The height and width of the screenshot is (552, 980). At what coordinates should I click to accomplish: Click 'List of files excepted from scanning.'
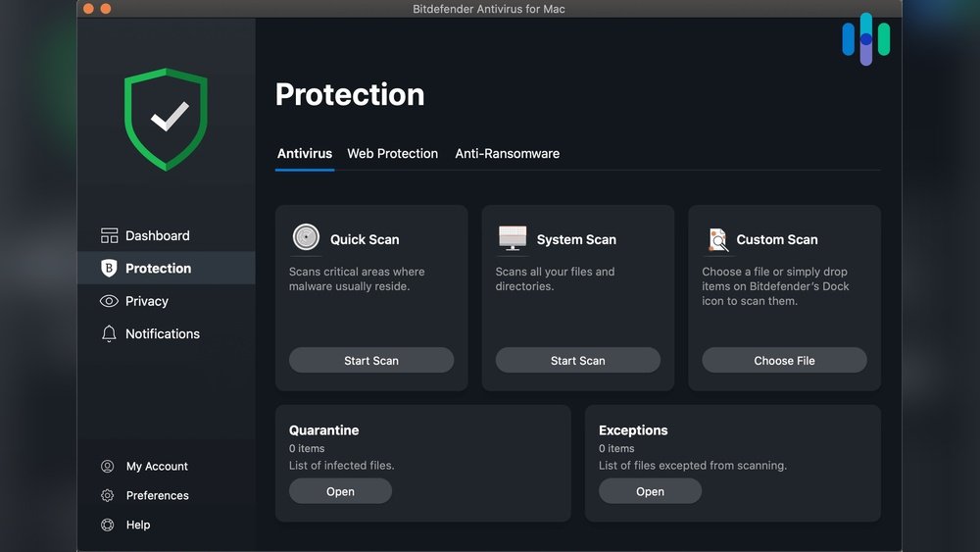[x=693, y=466]
